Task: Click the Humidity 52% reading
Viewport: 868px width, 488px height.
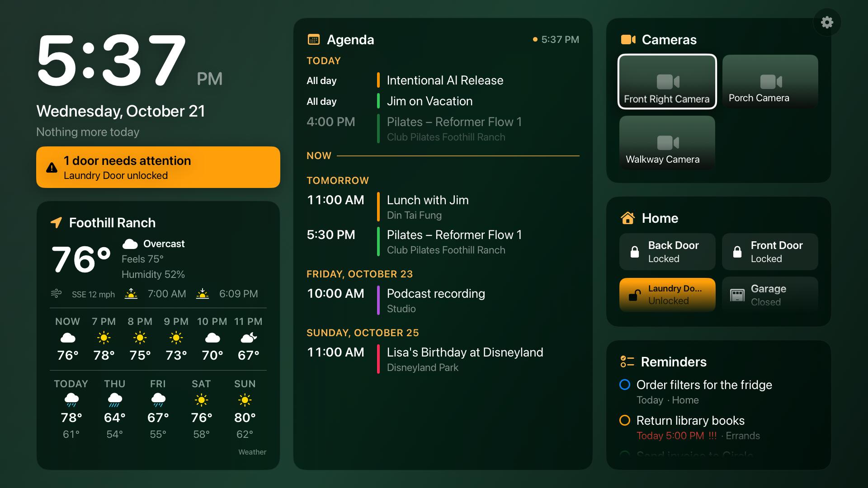Action: pos(153,274)
